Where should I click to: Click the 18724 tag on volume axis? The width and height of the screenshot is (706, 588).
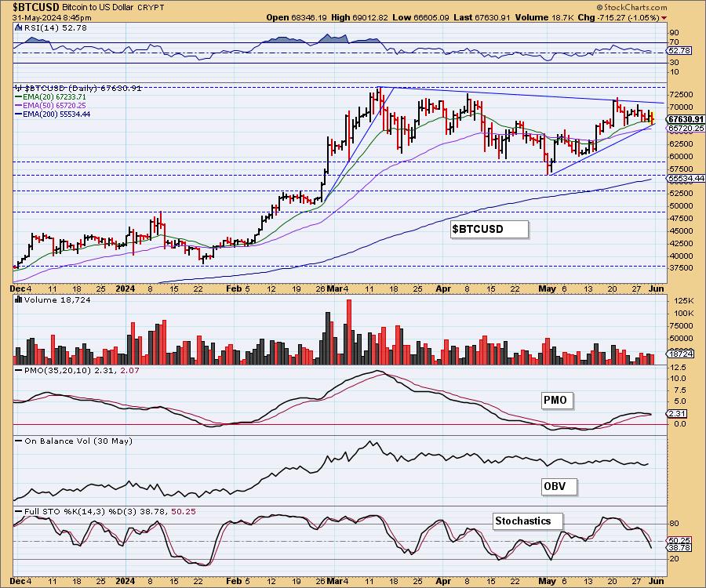680,354
